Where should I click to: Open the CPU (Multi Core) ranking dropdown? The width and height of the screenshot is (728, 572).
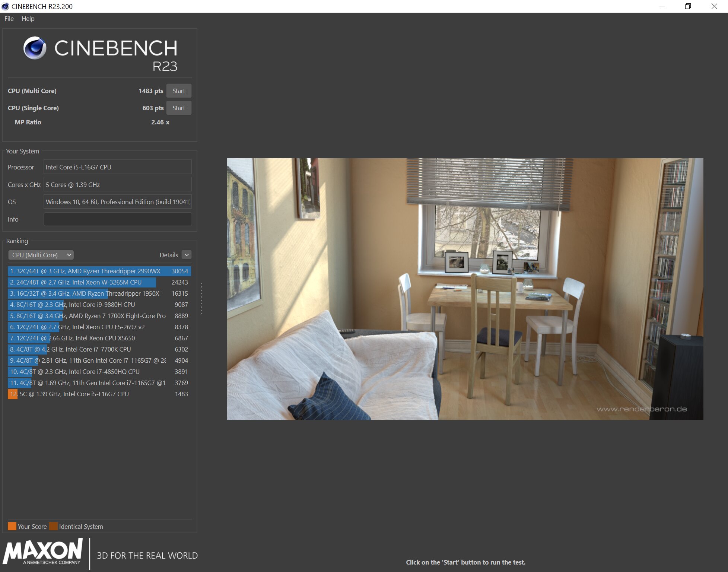41,255
